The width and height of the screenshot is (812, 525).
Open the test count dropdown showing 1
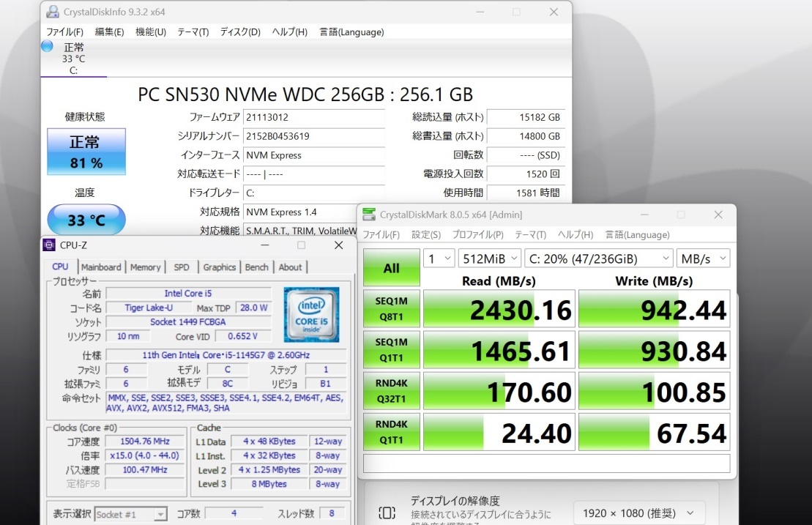click(439, 258)
